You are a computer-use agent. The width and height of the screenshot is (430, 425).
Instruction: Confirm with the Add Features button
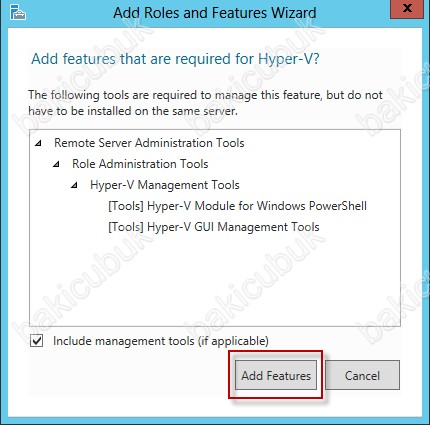click(x=276, y=375)
